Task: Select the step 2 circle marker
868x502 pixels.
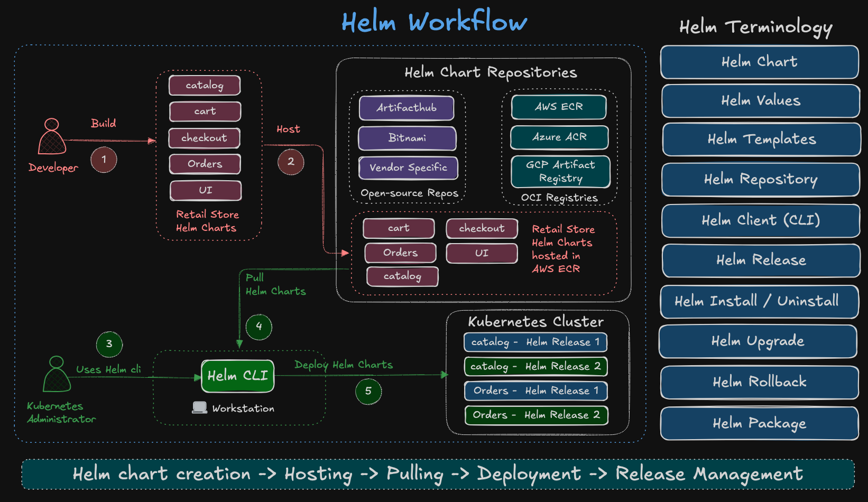Action: pyautogui.click(x=291, y=162)
